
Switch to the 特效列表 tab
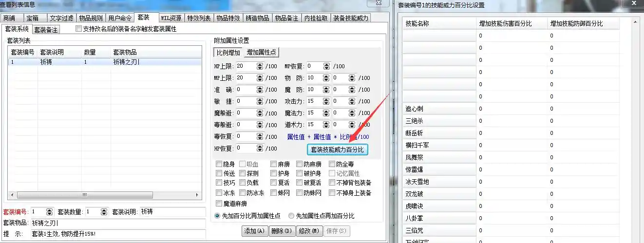(199, 18)
